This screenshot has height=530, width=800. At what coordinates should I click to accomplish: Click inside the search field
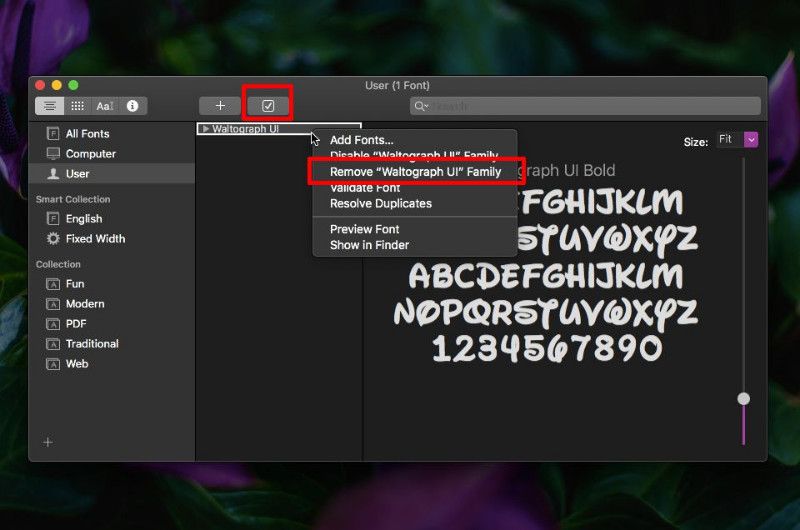point(590,106)
